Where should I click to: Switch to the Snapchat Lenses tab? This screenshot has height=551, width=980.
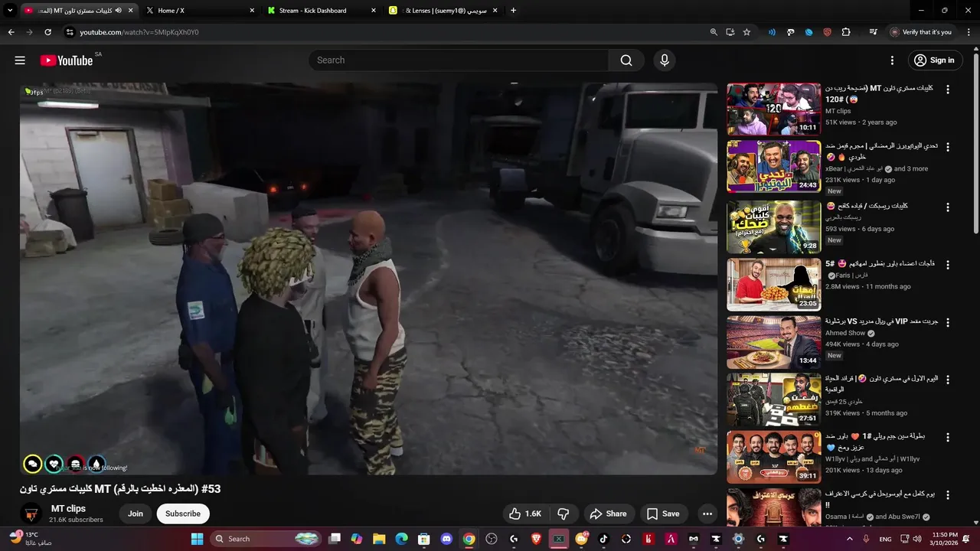pos(444,11)
